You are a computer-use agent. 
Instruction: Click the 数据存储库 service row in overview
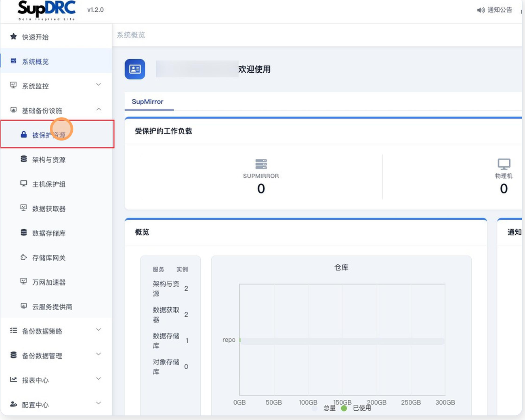pos(170,341)
